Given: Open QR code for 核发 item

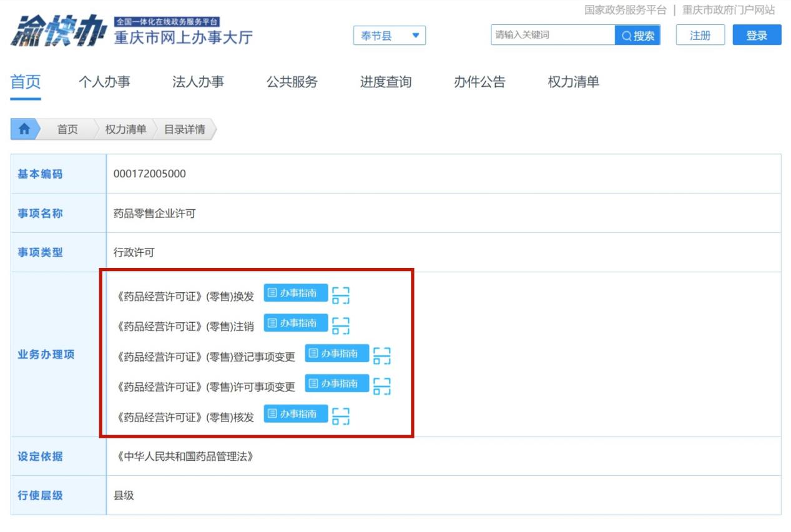Looking at the screenshot, I should coord(340,416).
